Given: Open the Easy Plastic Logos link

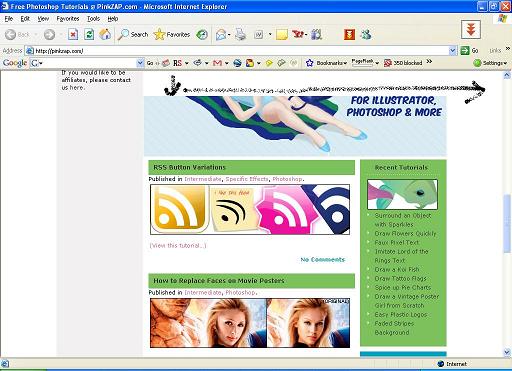Looking at the screenshot, I should [401, 314].
